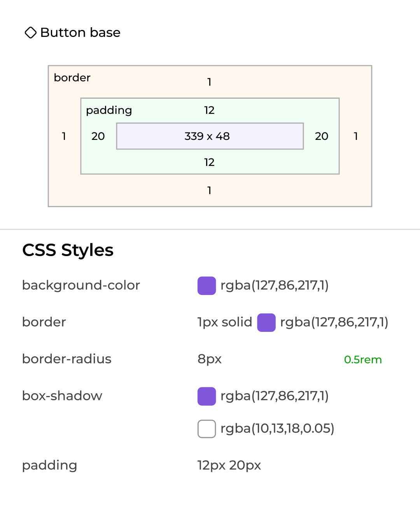Click the right padding value 20
Viewport: 420px width, 511px height.
click(x=322, y=136)
